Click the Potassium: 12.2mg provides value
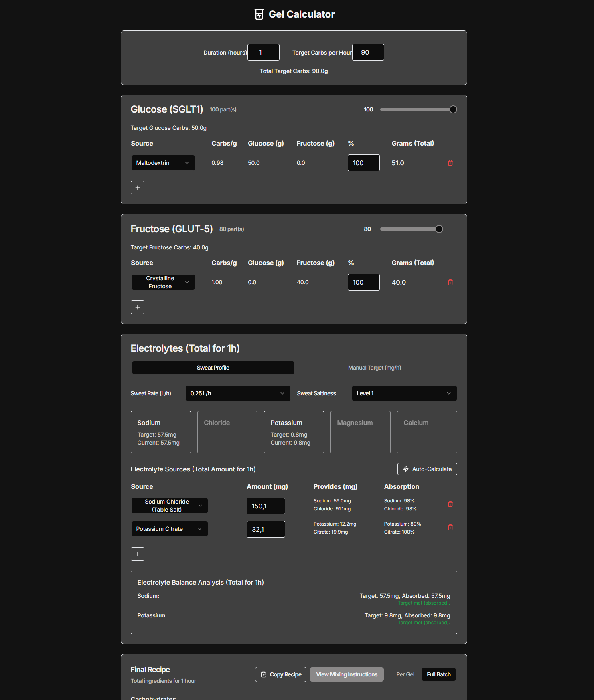Image resolution: width=594 pixels, height=700 pixels. [x=335, y=524]
